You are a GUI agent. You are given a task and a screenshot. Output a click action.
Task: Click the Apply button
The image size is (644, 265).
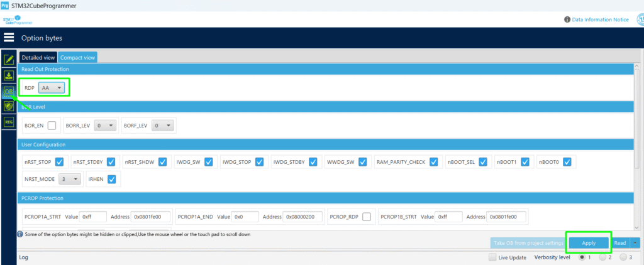tap(589, 243)
